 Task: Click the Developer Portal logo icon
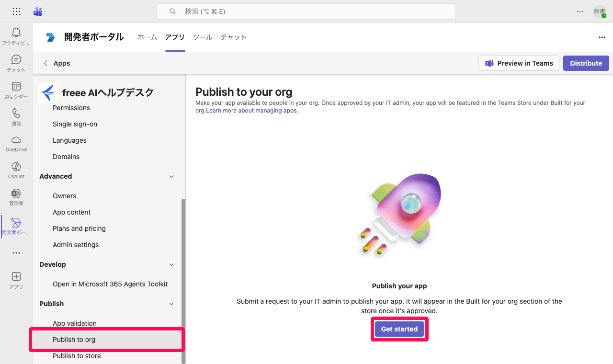click(51, 37)
